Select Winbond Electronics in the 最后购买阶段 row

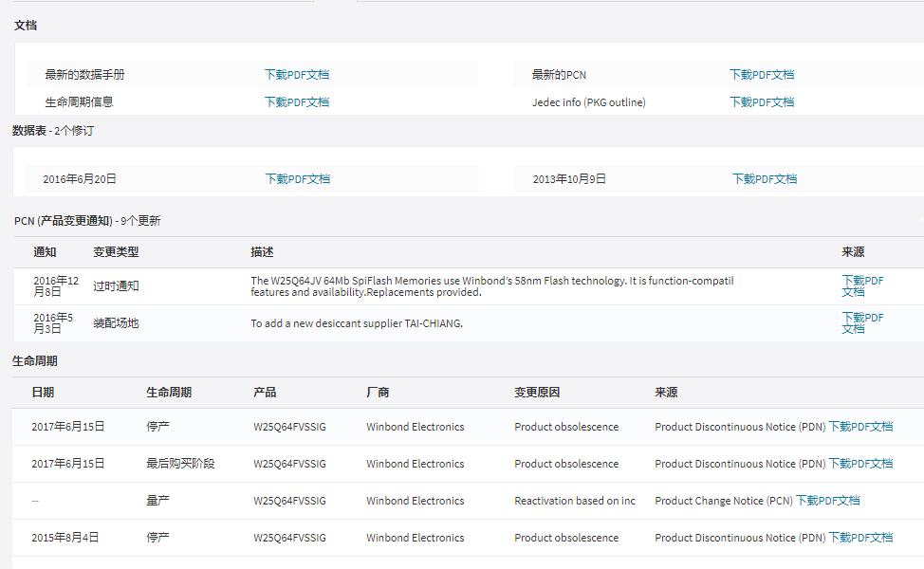click(x=415, y=464)
